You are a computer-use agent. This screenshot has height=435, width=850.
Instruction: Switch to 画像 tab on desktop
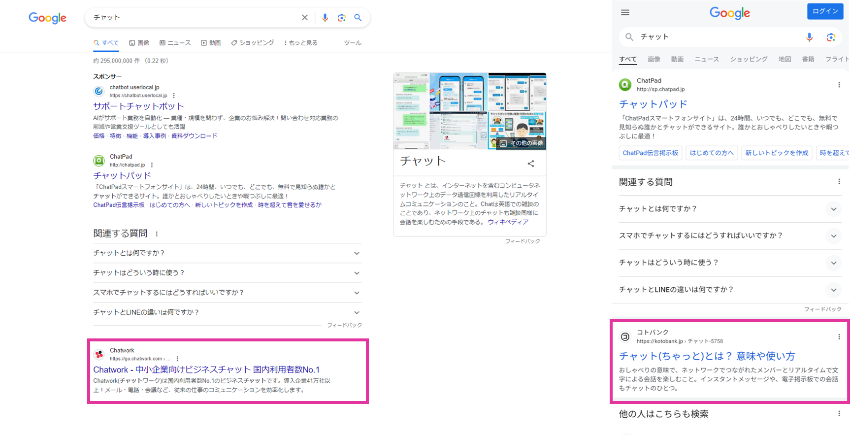click(139, 43)
